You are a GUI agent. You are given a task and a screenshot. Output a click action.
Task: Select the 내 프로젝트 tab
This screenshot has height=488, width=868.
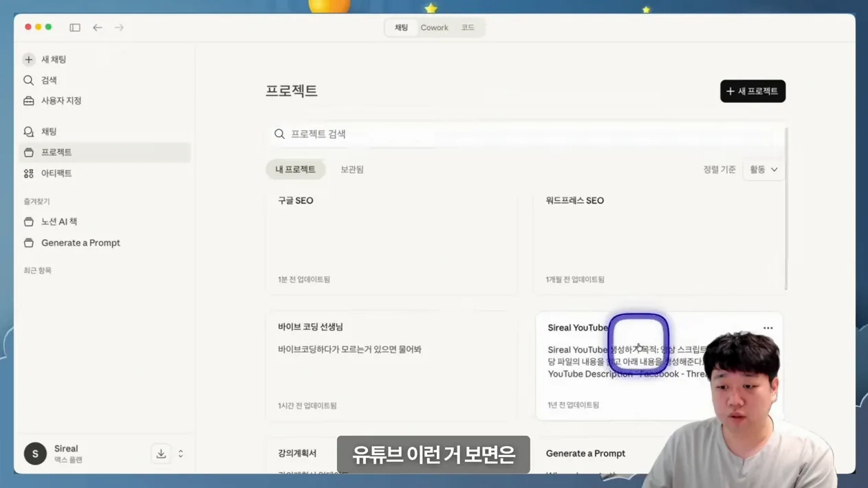296,169
